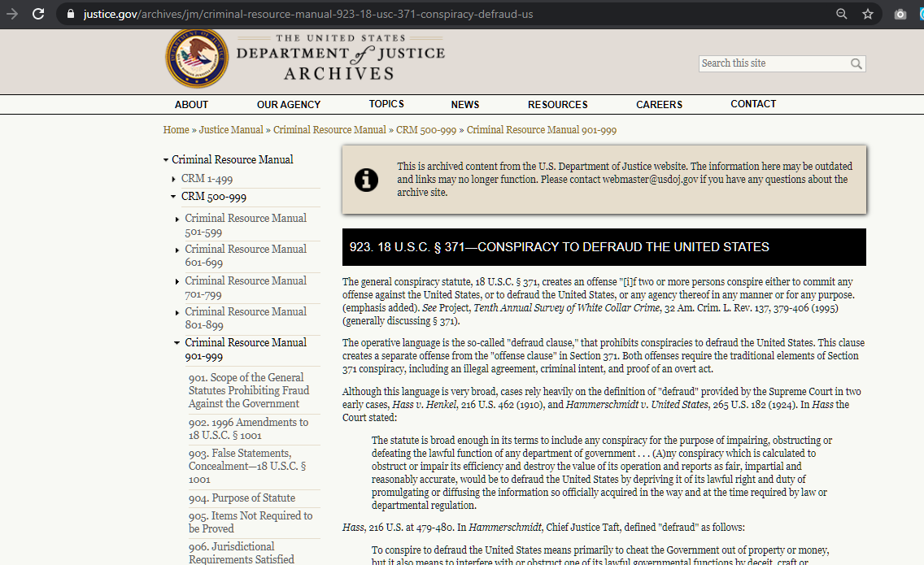
Task: Open the RESOURCES menu
Action: [x=558, y=104]
